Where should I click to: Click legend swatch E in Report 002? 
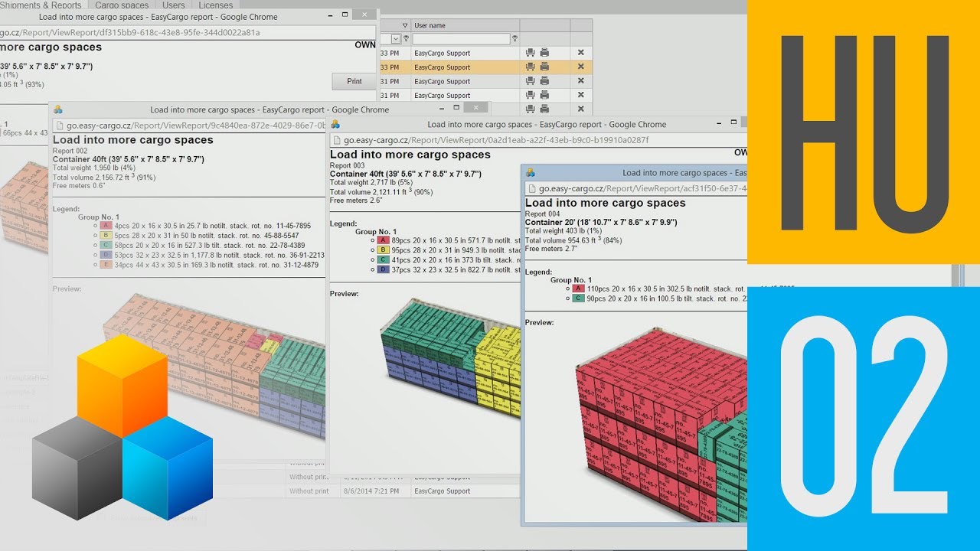106,266
